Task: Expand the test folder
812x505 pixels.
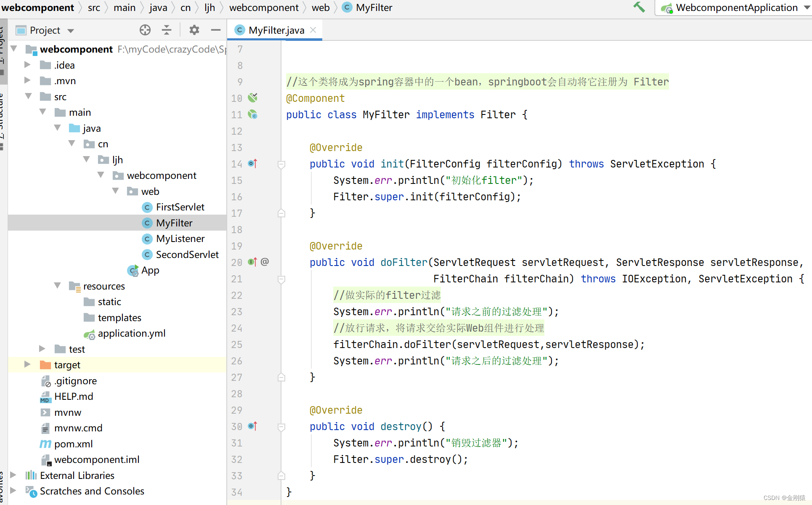Action: tap(42, 348)
